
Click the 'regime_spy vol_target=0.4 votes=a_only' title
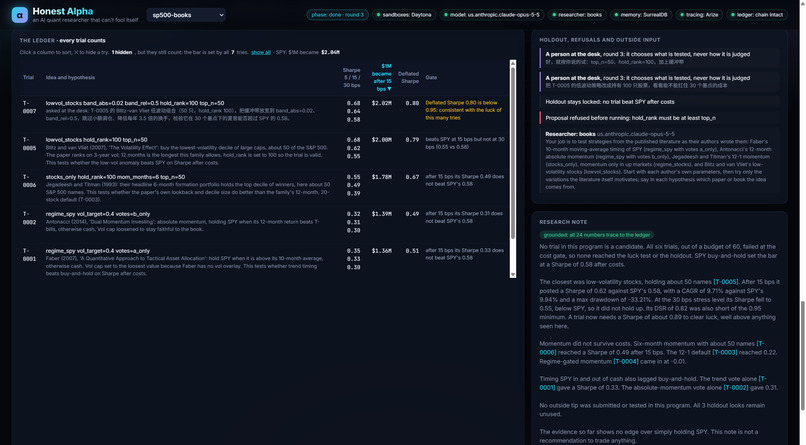point(98,251)
